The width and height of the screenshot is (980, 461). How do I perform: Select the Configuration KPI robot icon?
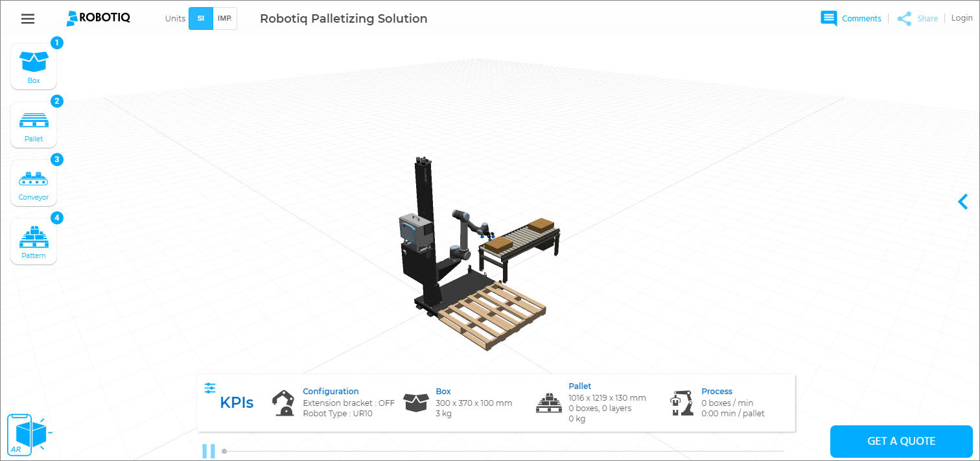click(283, 403)
